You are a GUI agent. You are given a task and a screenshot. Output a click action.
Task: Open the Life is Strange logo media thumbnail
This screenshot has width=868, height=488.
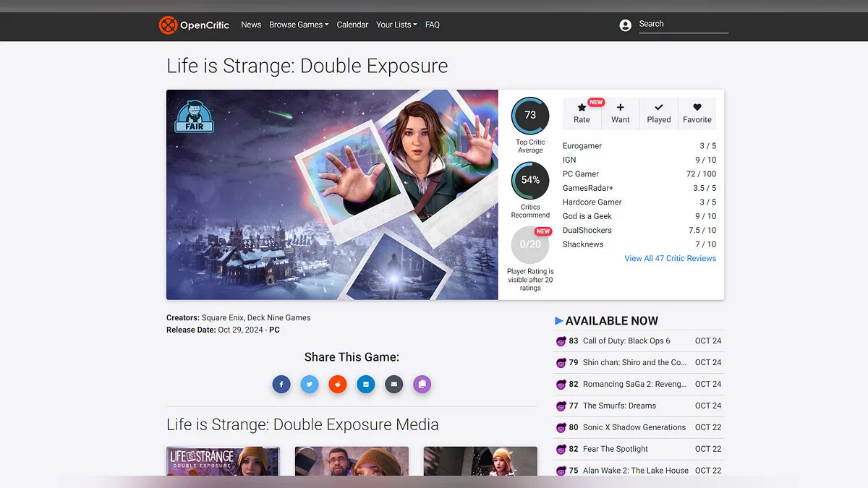tap(223, 461)
